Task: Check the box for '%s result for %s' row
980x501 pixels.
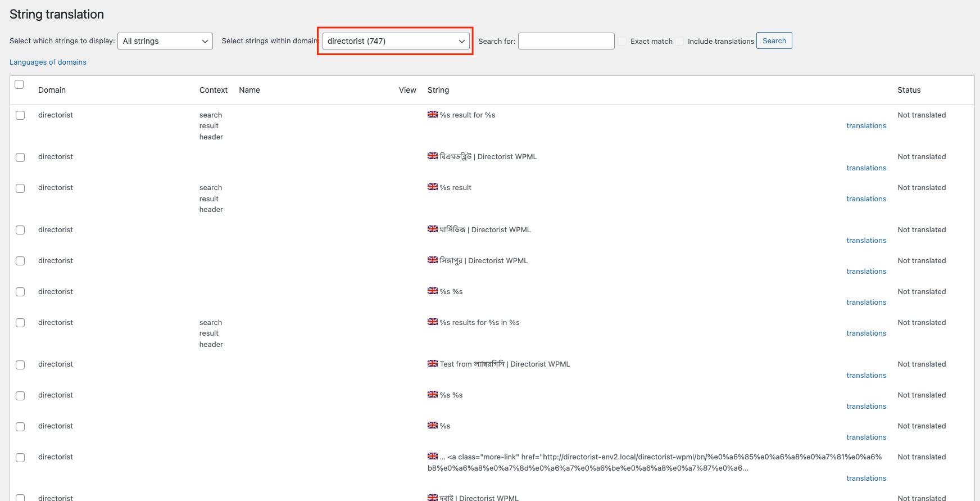Action: click(x=20, y=115)
